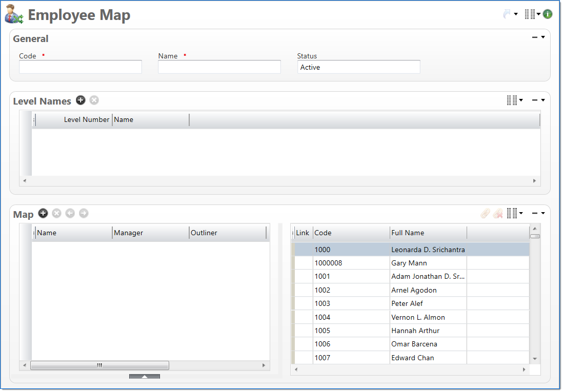Click the link employee chain icon

tap(485, 214)
